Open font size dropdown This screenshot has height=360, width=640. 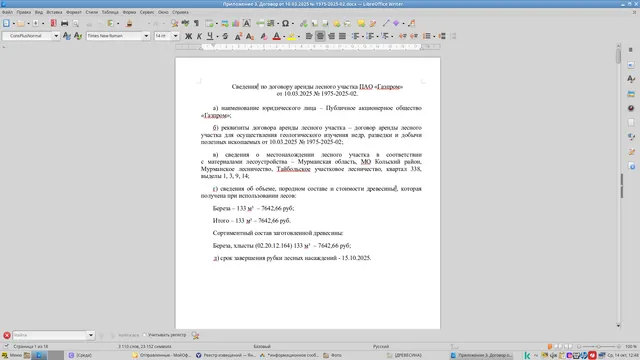click(x=176, y=36)
